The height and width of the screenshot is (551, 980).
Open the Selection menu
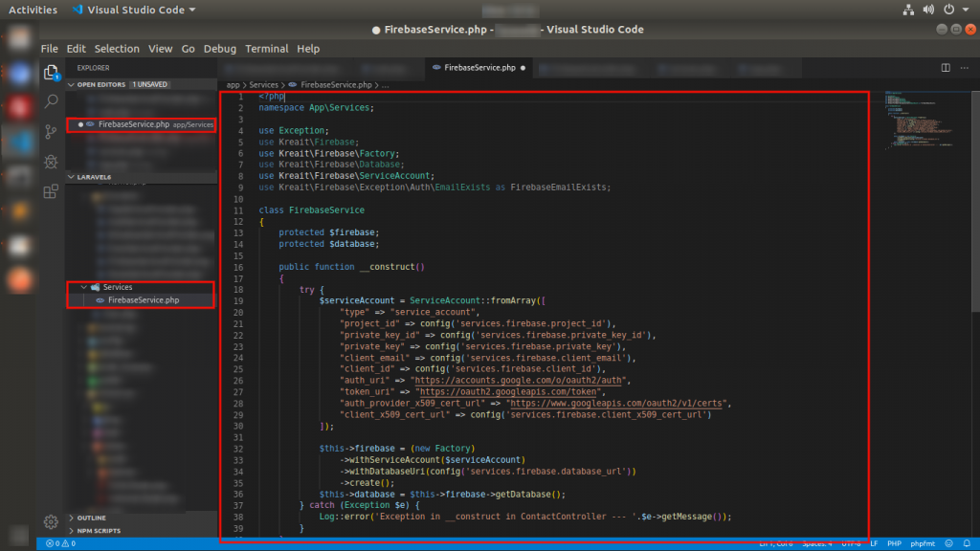click(117, 49)
